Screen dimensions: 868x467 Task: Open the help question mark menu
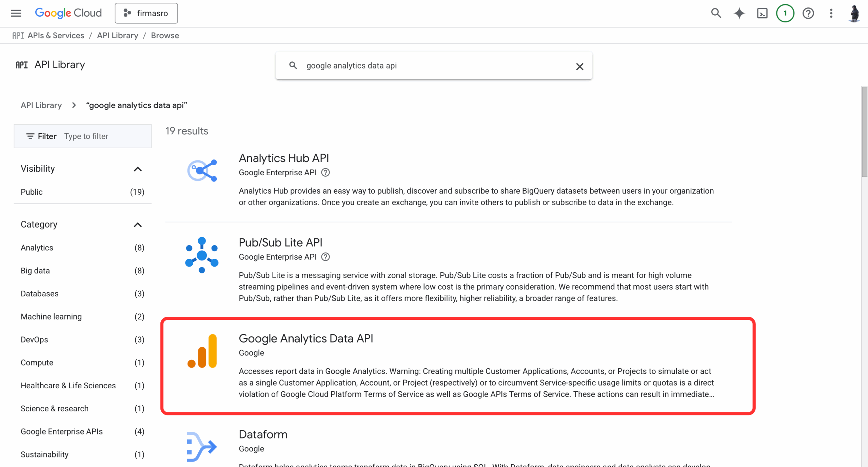click(808, 13)
